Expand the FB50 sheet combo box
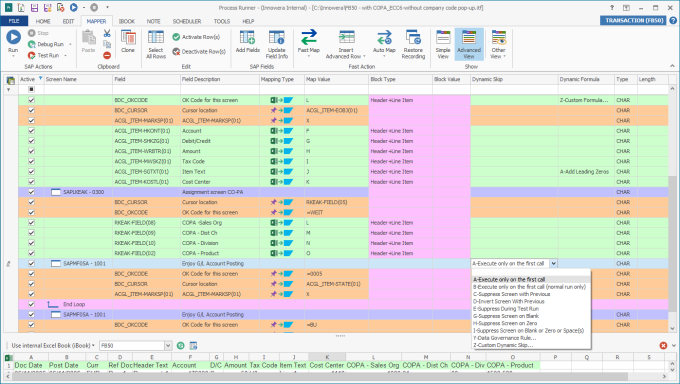Screen dimensions: 680x384 click(x=168, y=345)
